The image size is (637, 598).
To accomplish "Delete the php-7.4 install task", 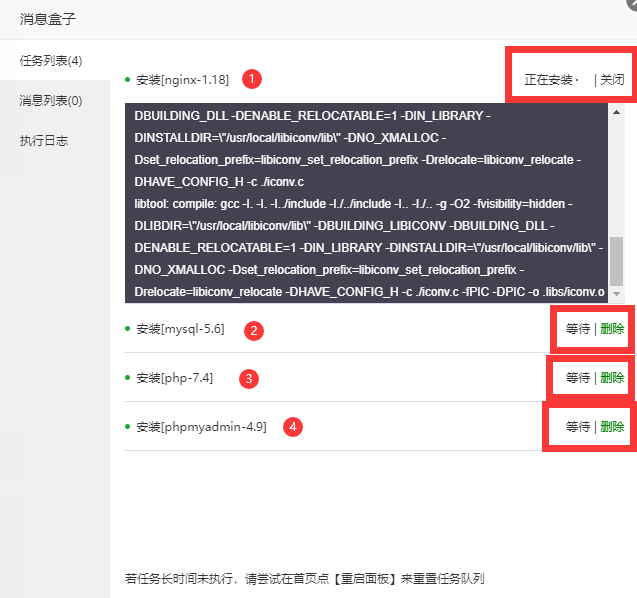I will 612,377.
